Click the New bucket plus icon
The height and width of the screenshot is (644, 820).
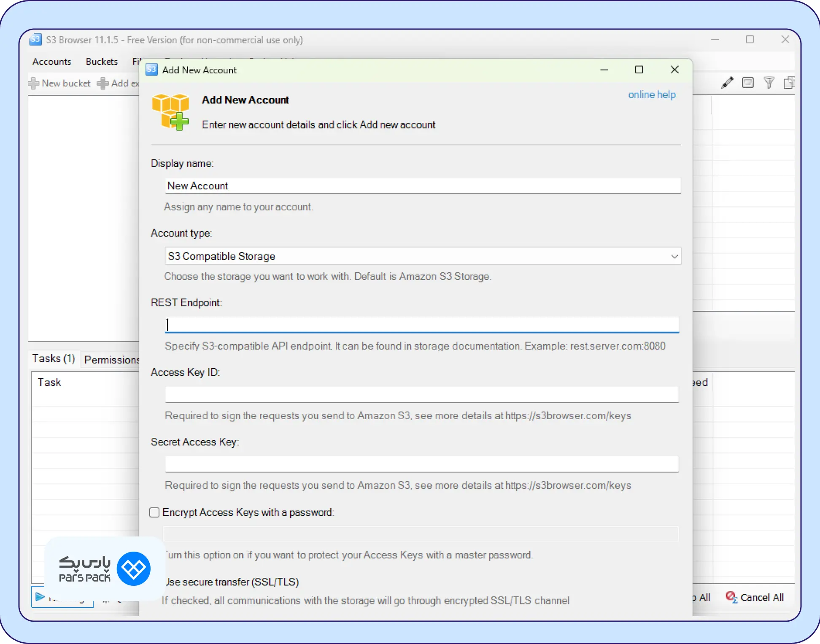34,84
